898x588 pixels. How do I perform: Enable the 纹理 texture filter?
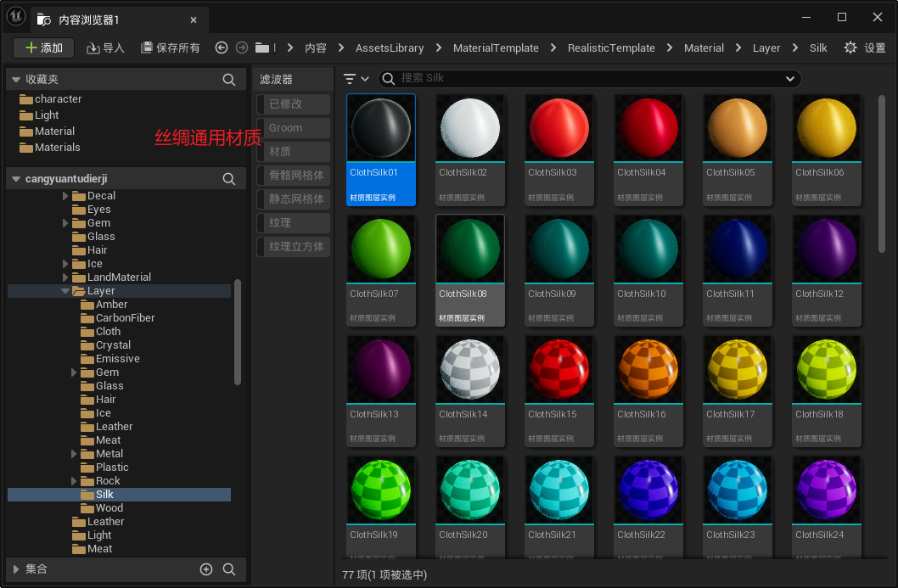click(293, 223)
